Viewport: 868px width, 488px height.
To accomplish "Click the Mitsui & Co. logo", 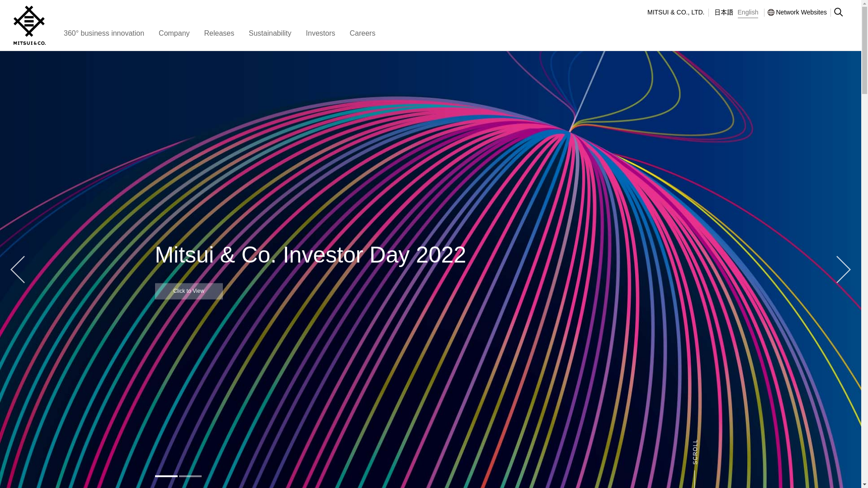I will [29, 25].
